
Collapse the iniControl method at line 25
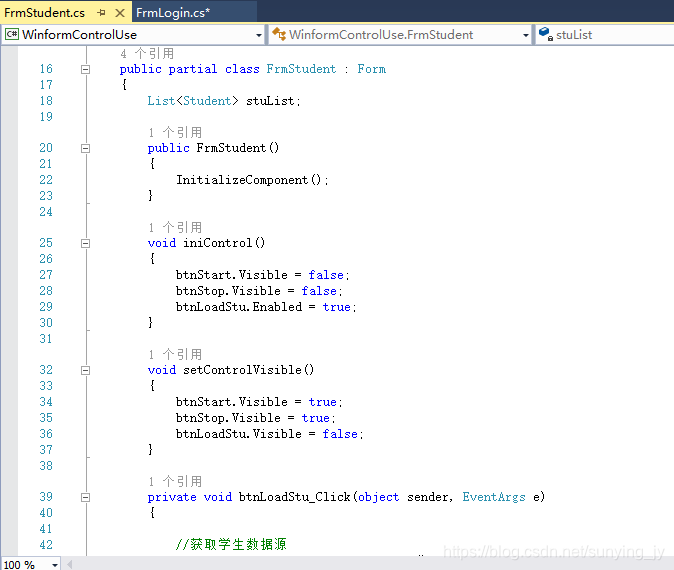[86, 243]
